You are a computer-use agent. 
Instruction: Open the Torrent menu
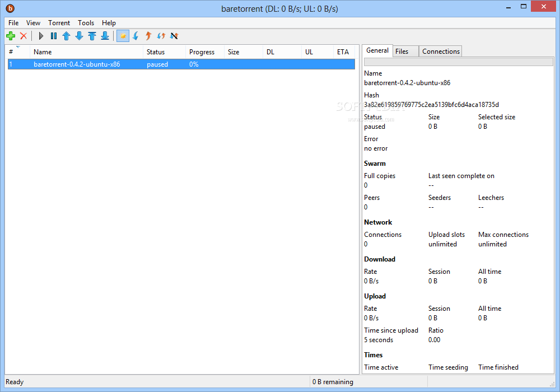coord(59,23)
